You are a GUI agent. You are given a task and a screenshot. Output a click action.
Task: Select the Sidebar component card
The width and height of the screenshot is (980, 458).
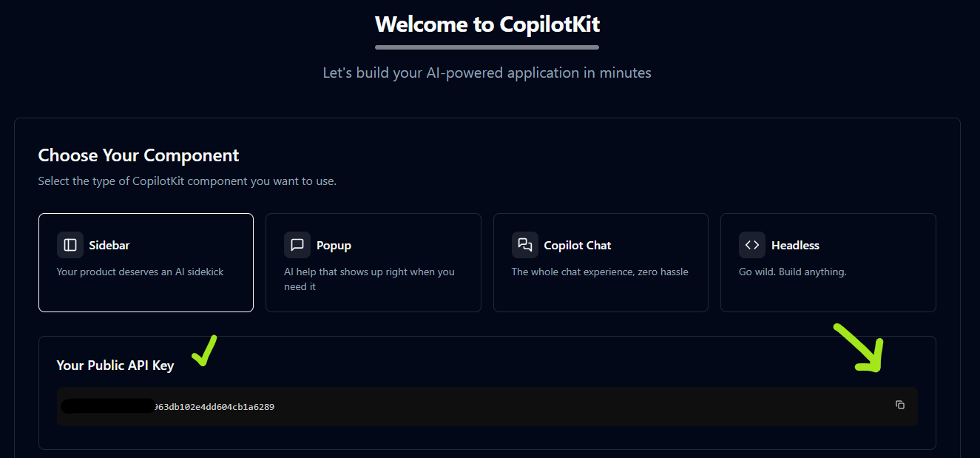(x=146, y=263)
